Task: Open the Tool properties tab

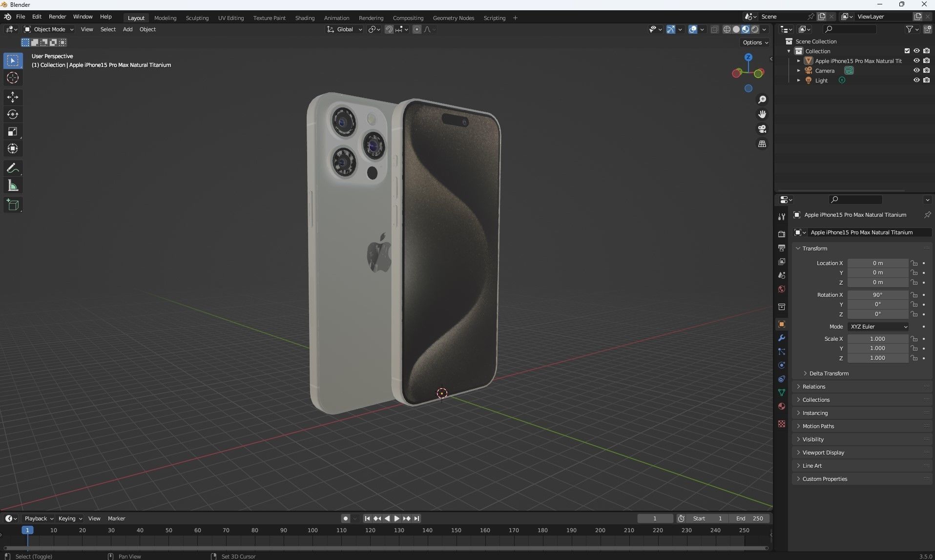Action: point(781,217)
